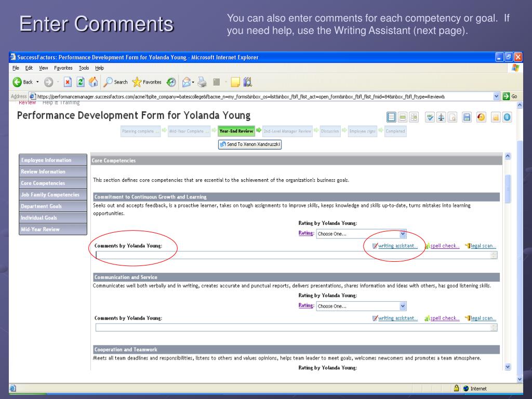Image resolution: width=532 pixels, height=399 pixels.
Task: Click the Stop loading page icon
Action: point(68,82)
